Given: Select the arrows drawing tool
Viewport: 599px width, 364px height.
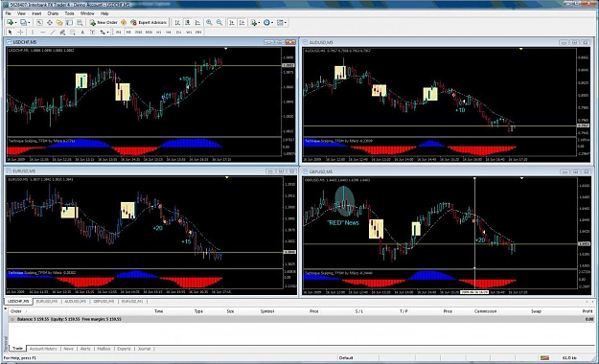Looking at the screenshot, I should (103, 33).
